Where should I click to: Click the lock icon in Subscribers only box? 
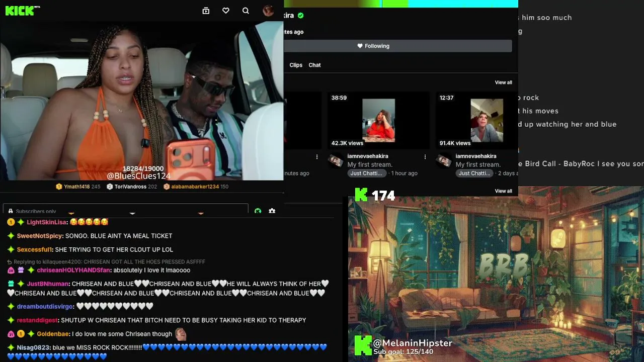tap(11, 212)
